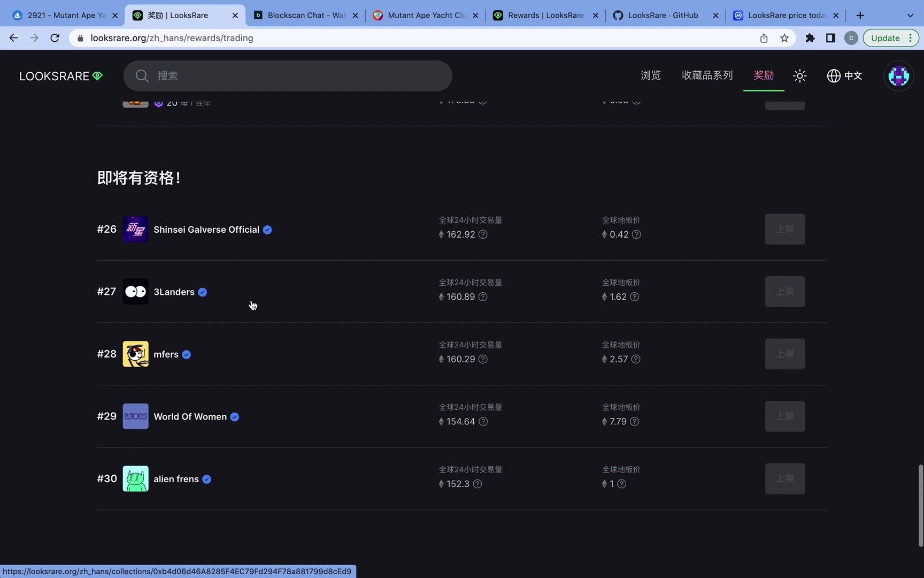924x578 pixels.
Task: Open the 3Landers collection link
Action: coord(174,292)
